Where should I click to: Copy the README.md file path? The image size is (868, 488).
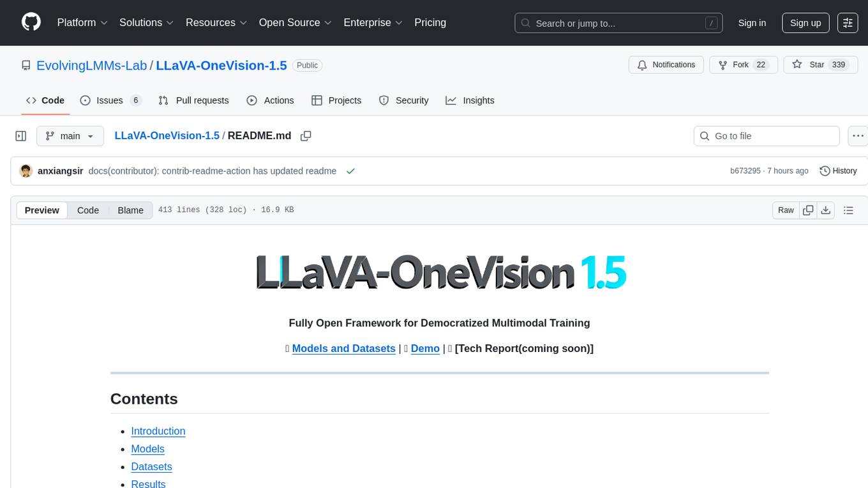tap(306, 136)
